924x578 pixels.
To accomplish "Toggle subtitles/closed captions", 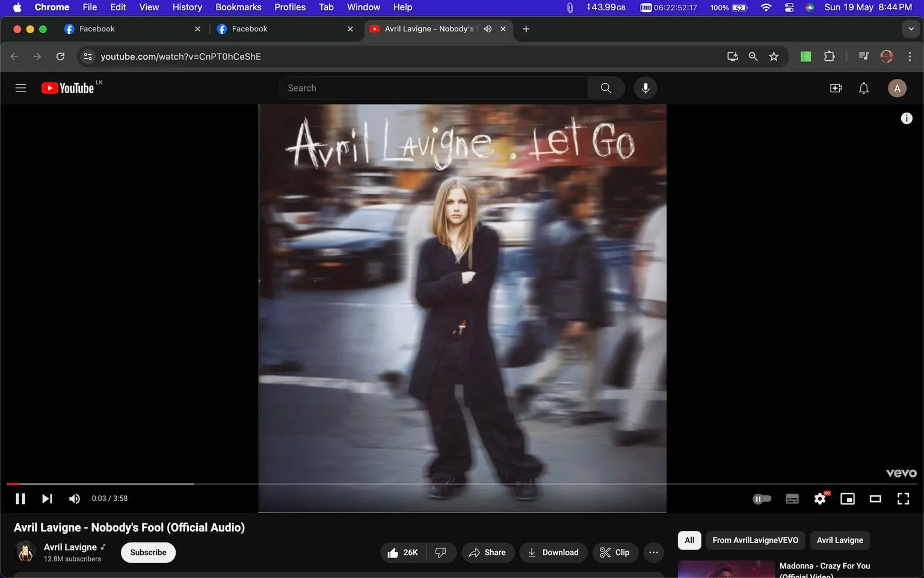I will coord(792,499).
